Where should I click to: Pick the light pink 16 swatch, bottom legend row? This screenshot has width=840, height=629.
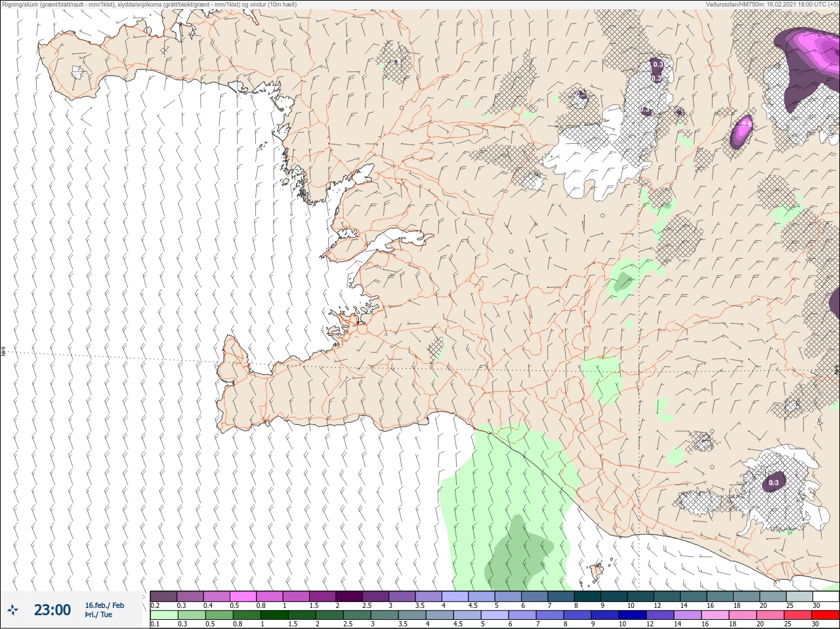point(715,615)
